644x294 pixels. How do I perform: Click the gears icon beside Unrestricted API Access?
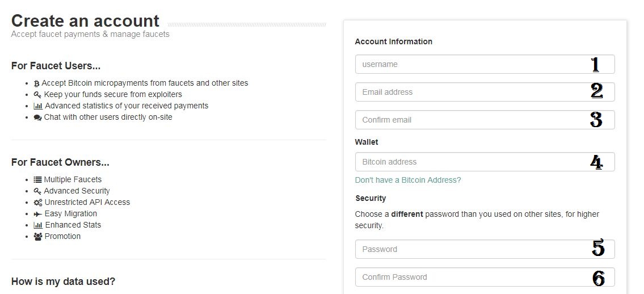click(x=38, y=203)
